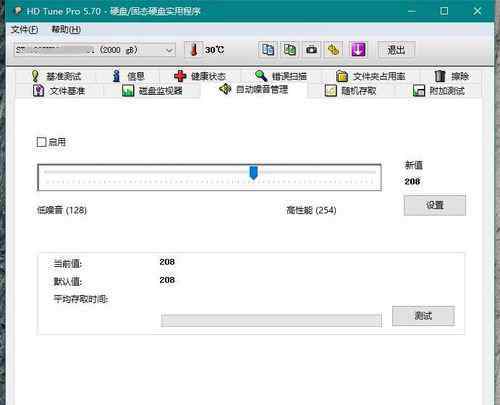
Task: Switch to the 基准测试 tab
Action: pos(56,76)
